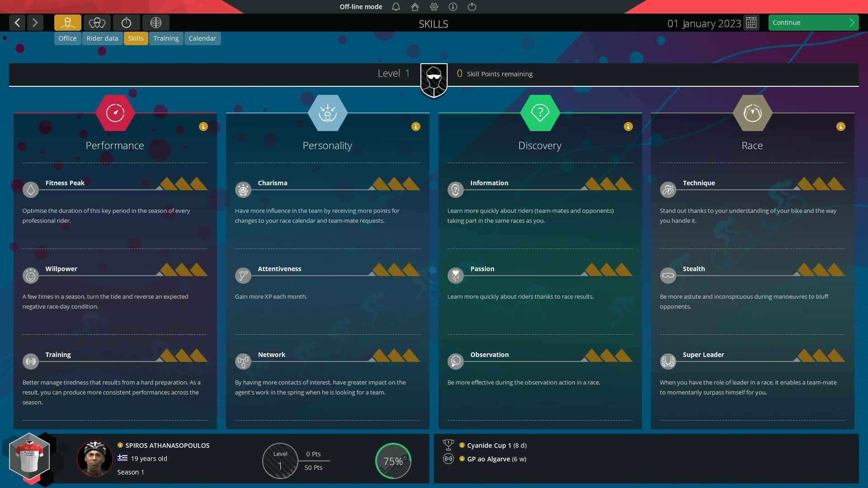Click the Continue button

[x=812, y=22]
